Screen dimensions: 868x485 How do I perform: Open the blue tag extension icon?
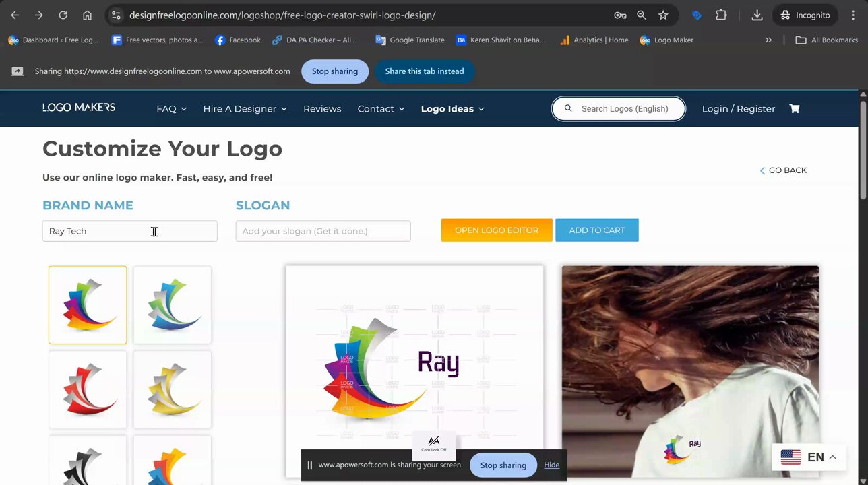[697, 15]
